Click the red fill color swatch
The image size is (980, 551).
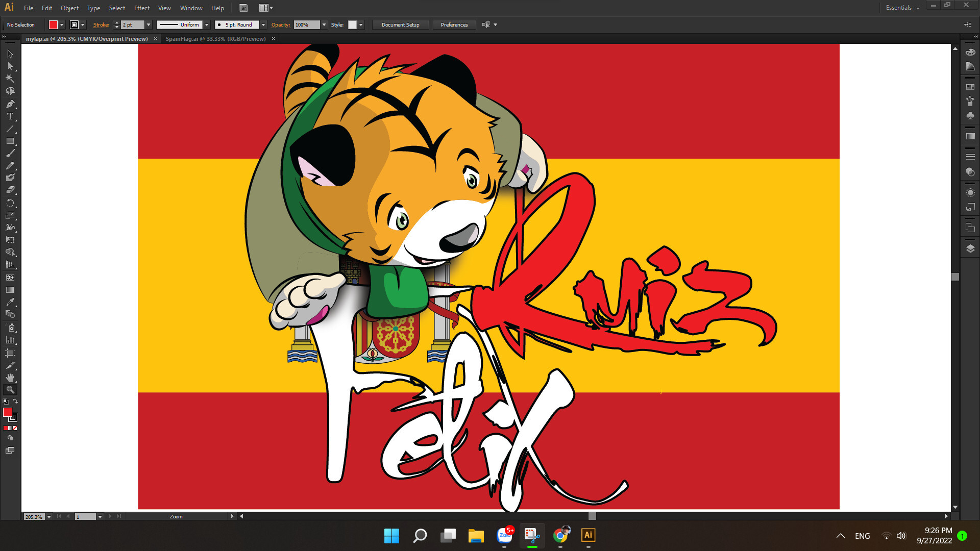pos(52,24)
